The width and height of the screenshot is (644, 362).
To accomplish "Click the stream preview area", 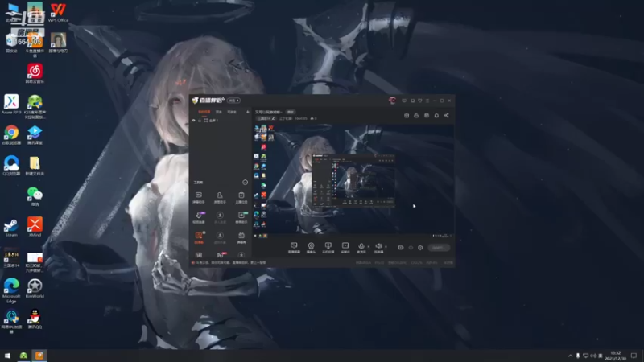I will [x=353, y=180].
